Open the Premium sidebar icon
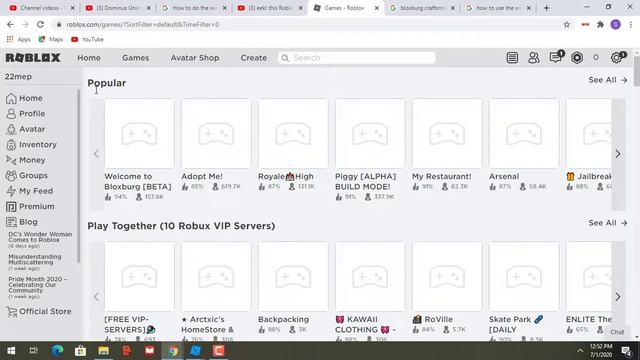Screen dimensions: 640x360 [11, 207]
